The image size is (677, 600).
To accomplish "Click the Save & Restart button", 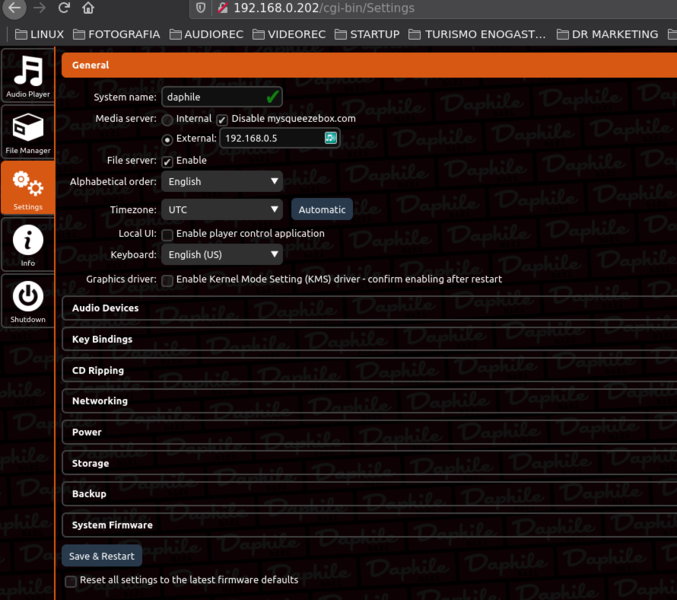I will 101,556.
